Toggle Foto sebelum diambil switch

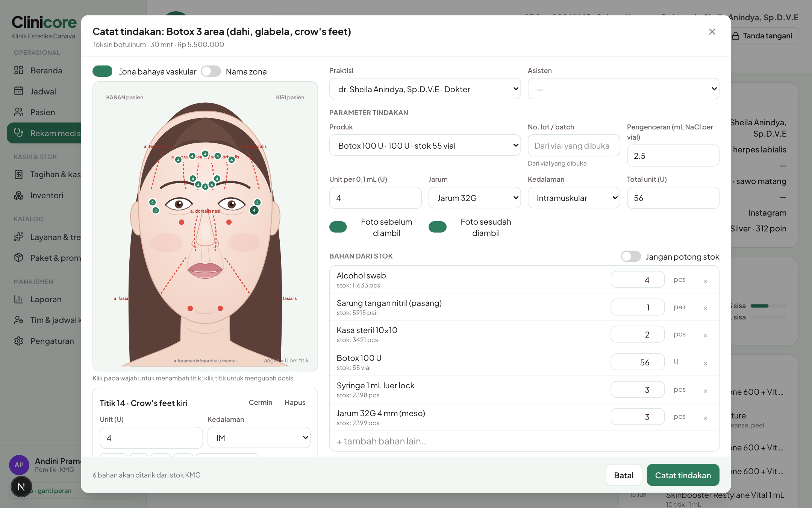tap(338, 227)
